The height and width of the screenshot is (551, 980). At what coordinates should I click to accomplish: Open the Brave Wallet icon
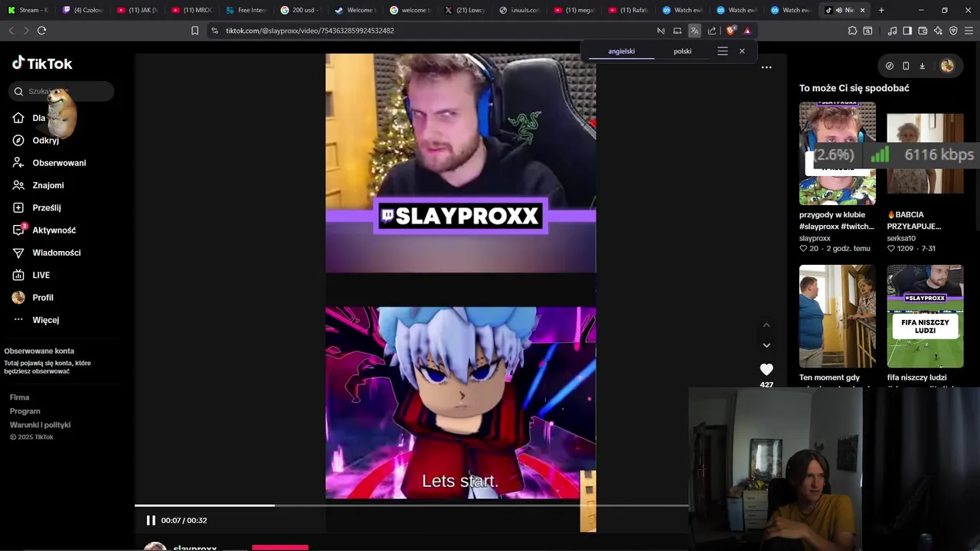(x=923, y=31)
